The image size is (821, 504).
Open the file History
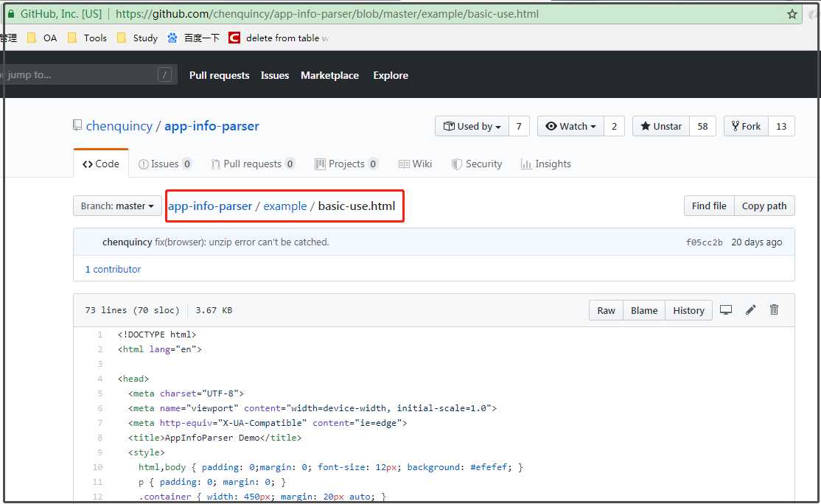click(x=688, y=310)
